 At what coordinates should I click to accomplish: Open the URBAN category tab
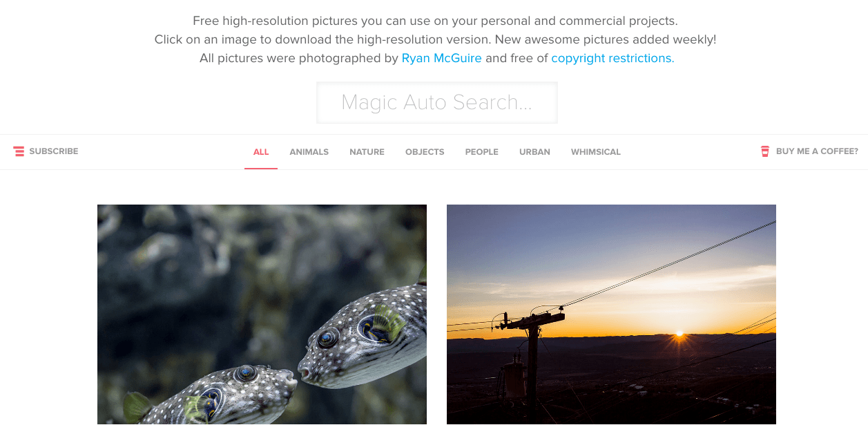pos(534,152)
